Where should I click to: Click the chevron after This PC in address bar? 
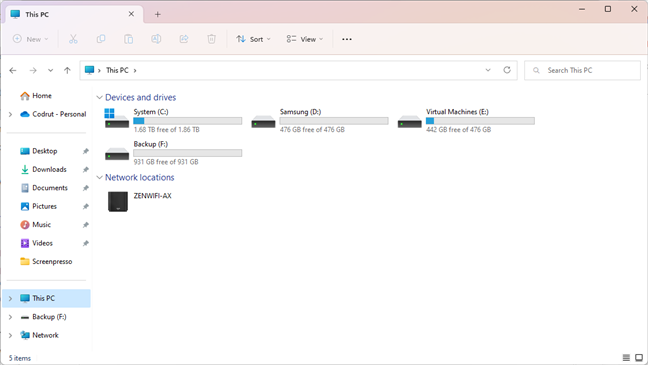tap(135, 70)
